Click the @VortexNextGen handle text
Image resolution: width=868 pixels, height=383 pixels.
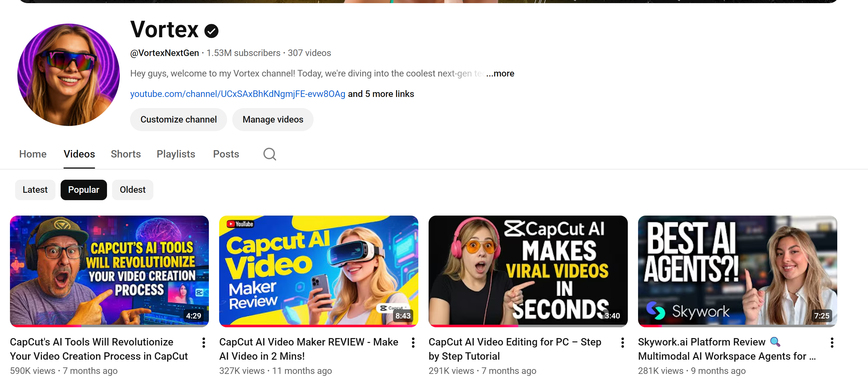click(x=164, y=53)
